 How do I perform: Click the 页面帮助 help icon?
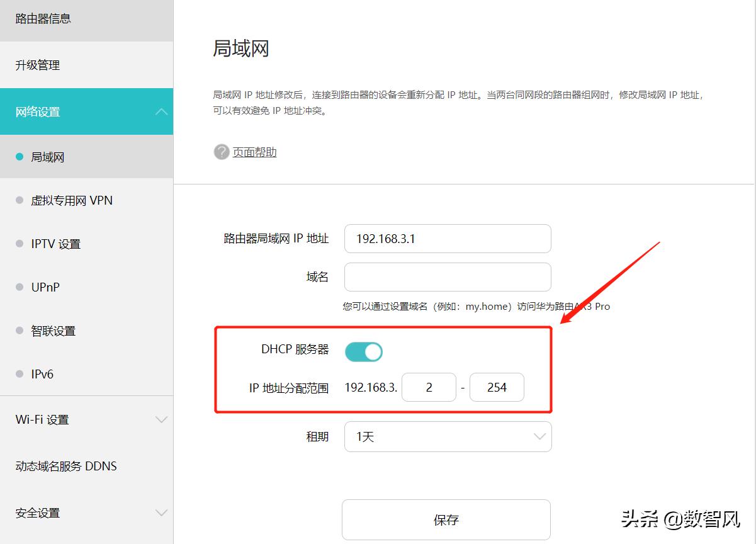pyautogui.click(x=221, y=152)
